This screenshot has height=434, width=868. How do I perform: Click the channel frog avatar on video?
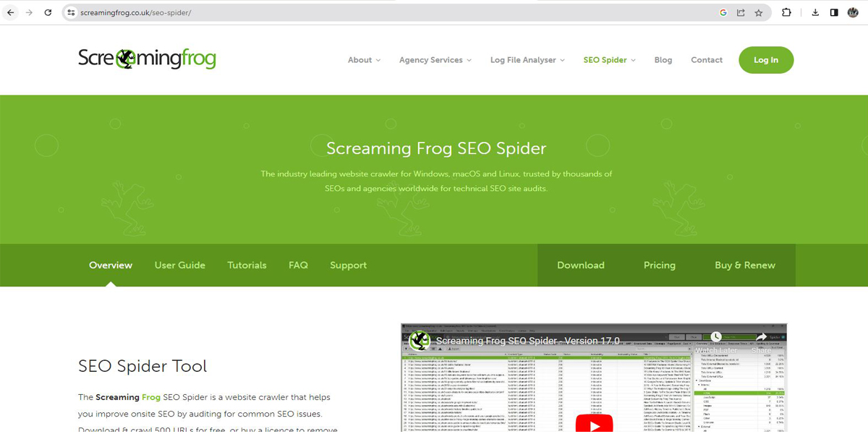pyautogui.click(x=420, y=341)
